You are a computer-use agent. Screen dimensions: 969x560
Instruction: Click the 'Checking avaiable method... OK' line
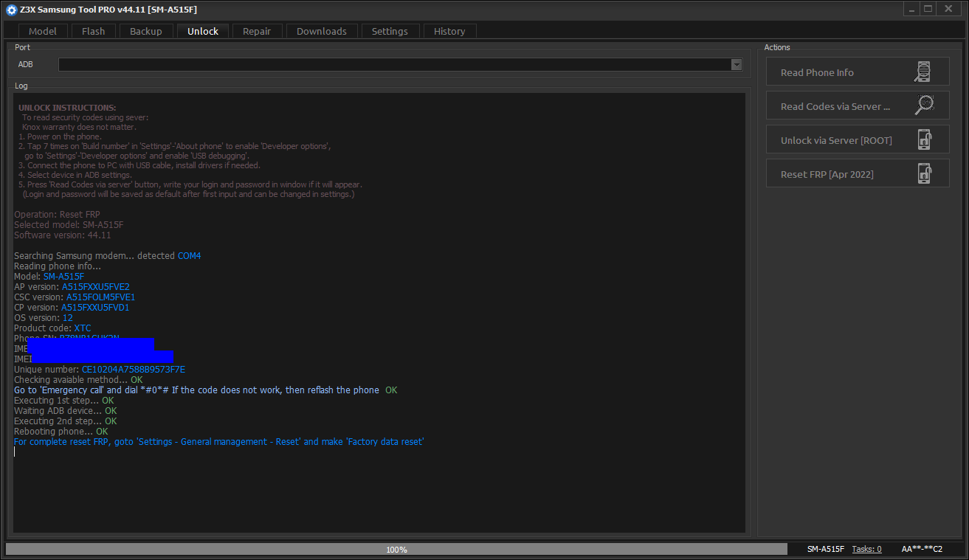pos(78,380)
